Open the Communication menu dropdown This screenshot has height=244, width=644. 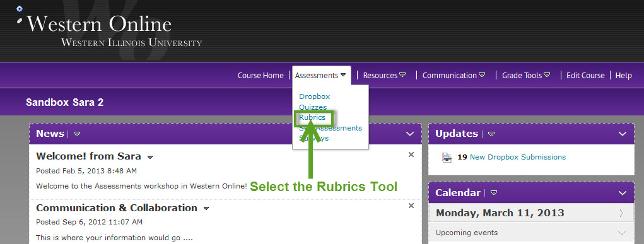(454, 75)
